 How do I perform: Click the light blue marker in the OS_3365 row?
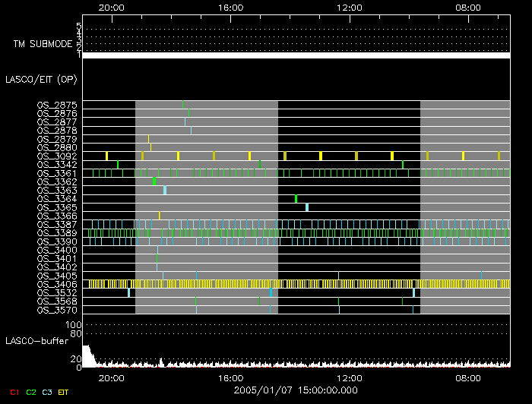(x=307, y=207)
